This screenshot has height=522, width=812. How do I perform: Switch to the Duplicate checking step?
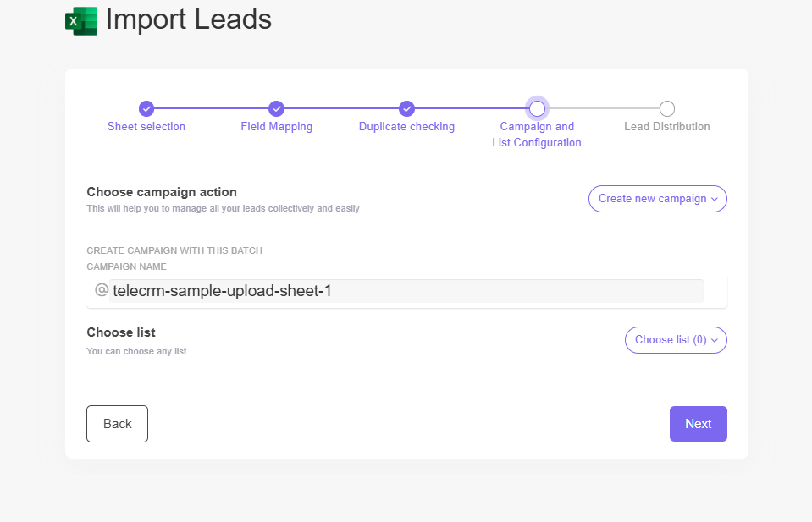pos(406,126)
